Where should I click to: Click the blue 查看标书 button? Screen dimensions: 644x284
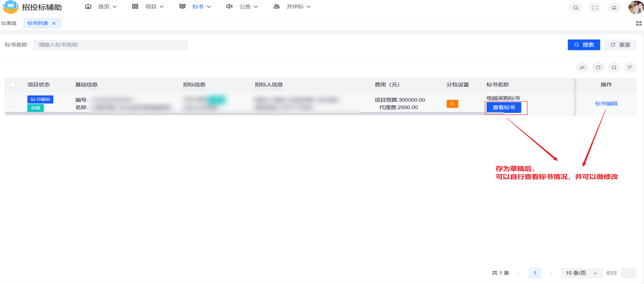[x=503, y=107]
